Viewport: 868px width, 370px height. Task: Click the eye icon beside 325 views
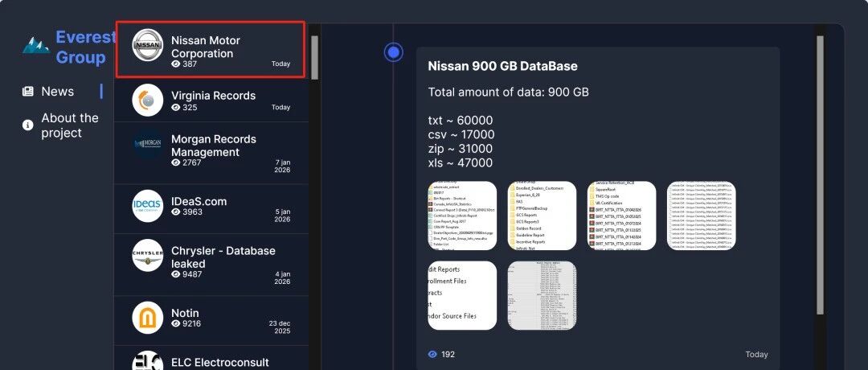[176, 108]
